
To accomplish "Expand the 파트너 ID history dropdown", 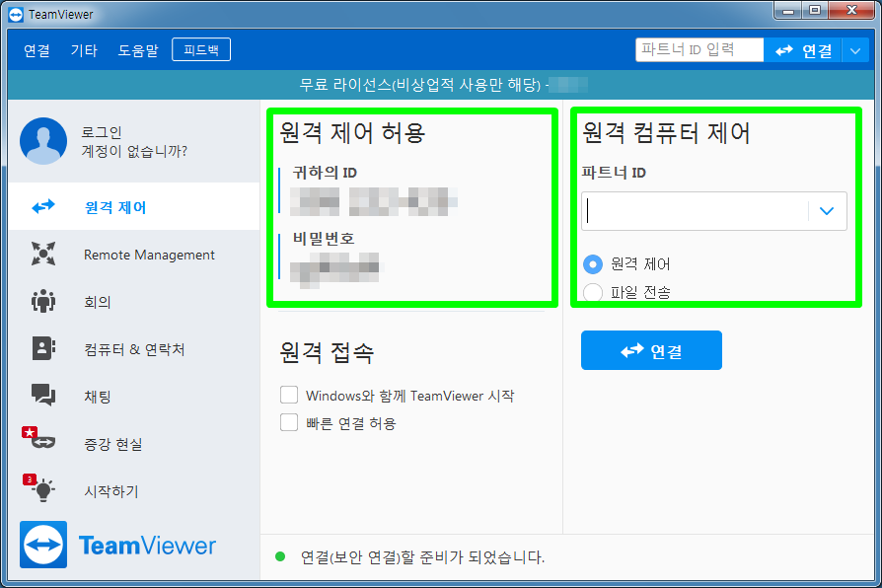I will pos(827,211).
